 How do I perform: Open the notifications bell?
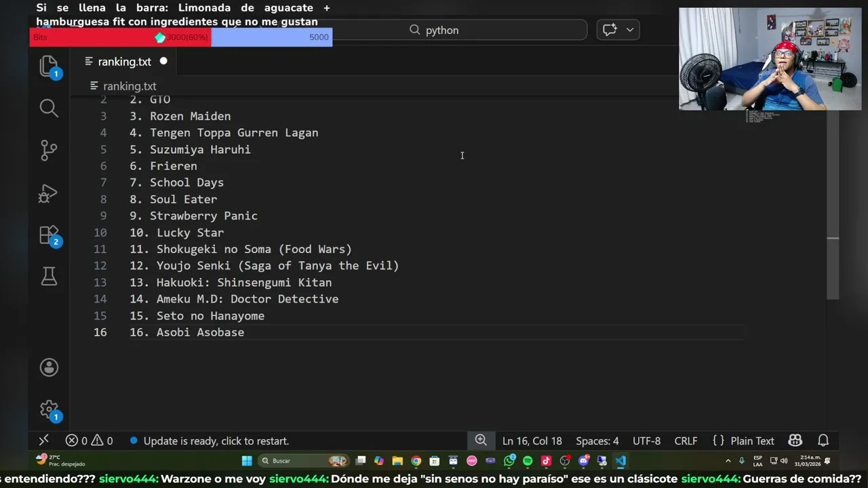pyautogui.click(x=823, y=441)
